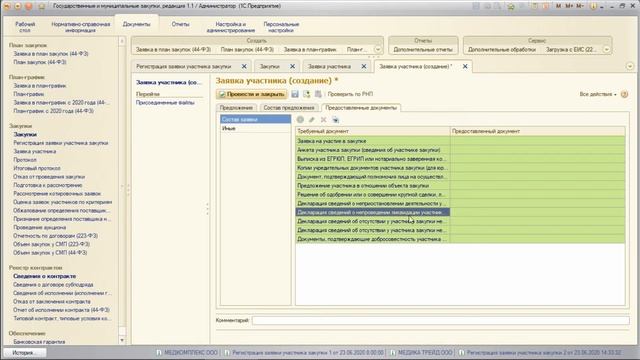Open Присоединенные файлы link in the form panel
Screen dimensions: 640x360
[165, 103]
